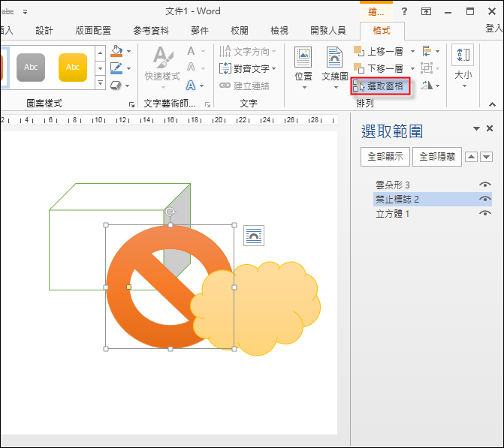Image resolution: width=504 pixels, height=448 pixels.
Task: Open the rotate dropdown arrow
Action: coord(437,86)
